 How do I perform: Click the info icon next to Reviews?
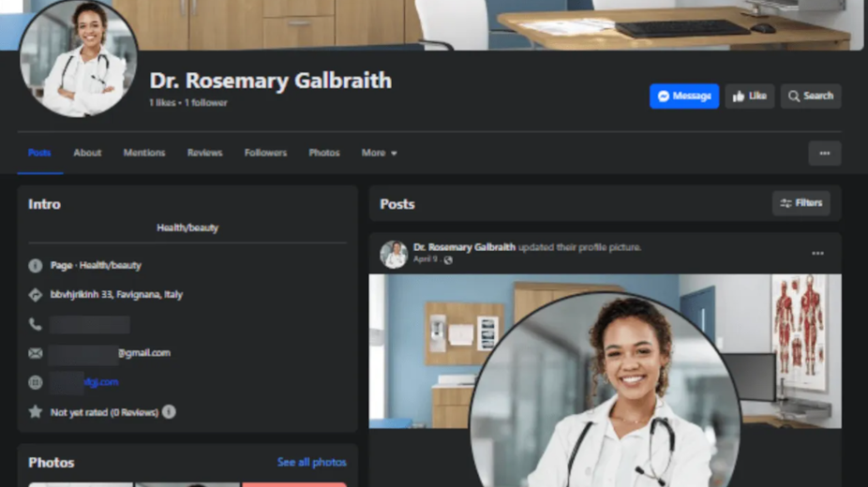click(x=169, y=412)
